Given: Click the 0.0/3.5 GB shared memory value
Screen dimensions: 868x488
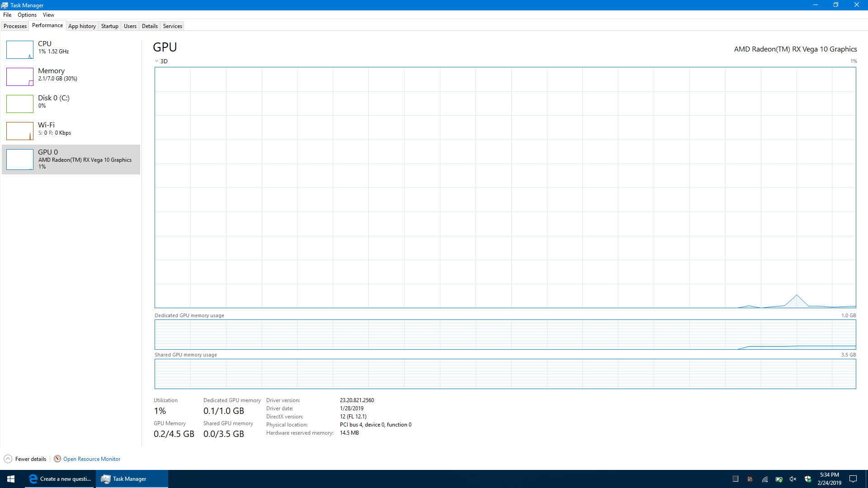Looking at the screenshot, I should point(224,434).
